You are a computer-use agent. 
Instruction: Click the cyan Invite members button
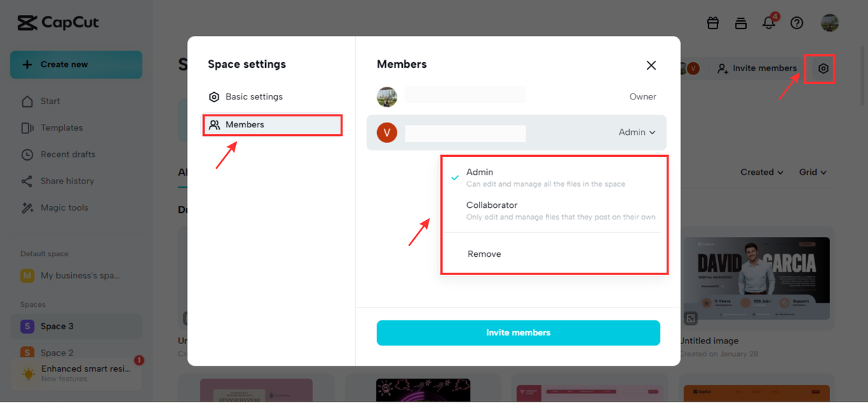pos(518,333)
